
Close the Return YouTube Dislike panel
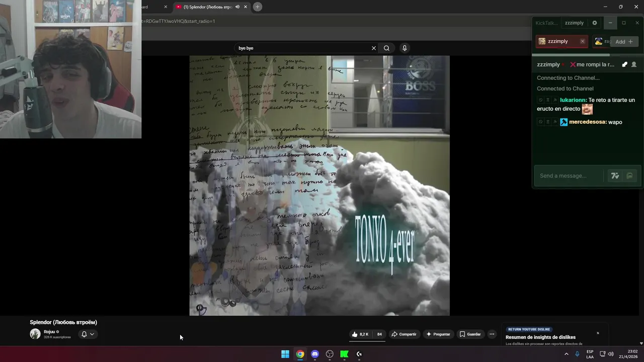coord(598,333)
